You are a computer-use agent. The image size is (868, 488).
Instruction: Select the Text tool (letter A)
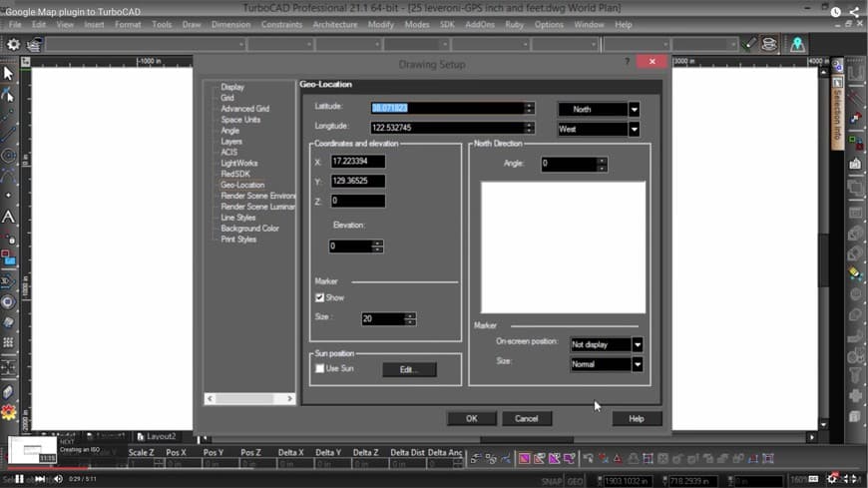pyautogui.click(x=8, y=217)
